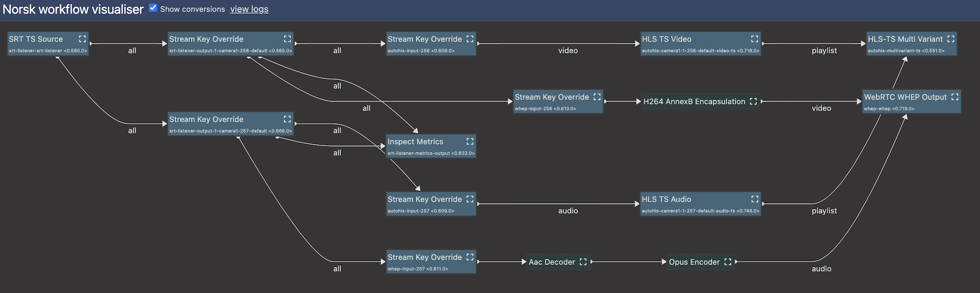
Task: Click the Norsk workflow visualiser heading
Action: tap(73, 9)
